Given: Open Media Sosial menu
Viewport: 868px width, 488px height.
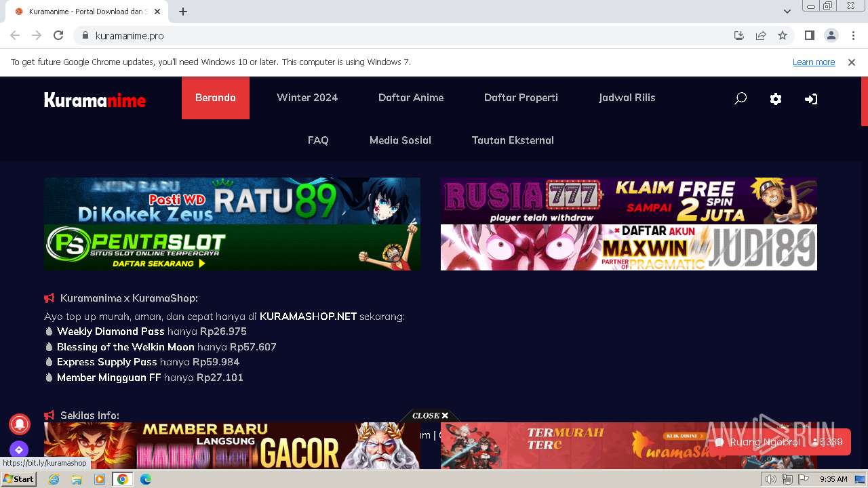Looking at the screenshot, I should coord(400,140).
